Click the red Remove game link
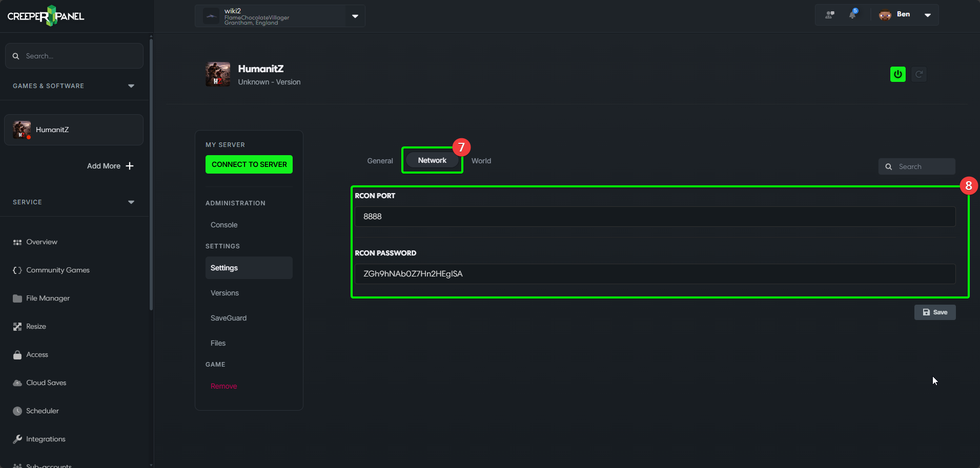The height and width of the screenshot is (468, 980). pyautogui.click(x=223, y=386)
